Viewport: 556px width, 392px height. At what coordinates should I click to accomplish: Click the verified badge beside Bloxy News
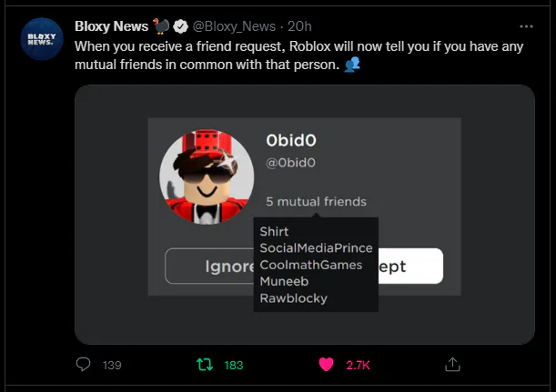coord(181,26)
